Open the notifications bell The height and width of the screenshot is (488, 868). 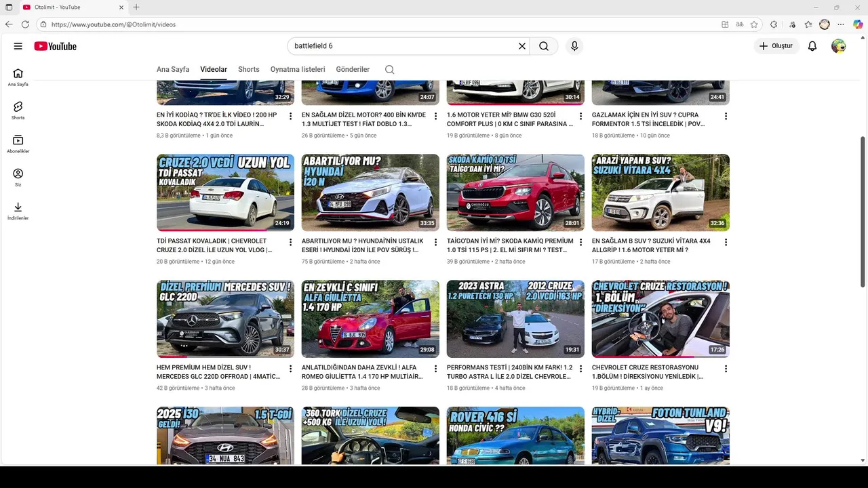click(812, 46)
